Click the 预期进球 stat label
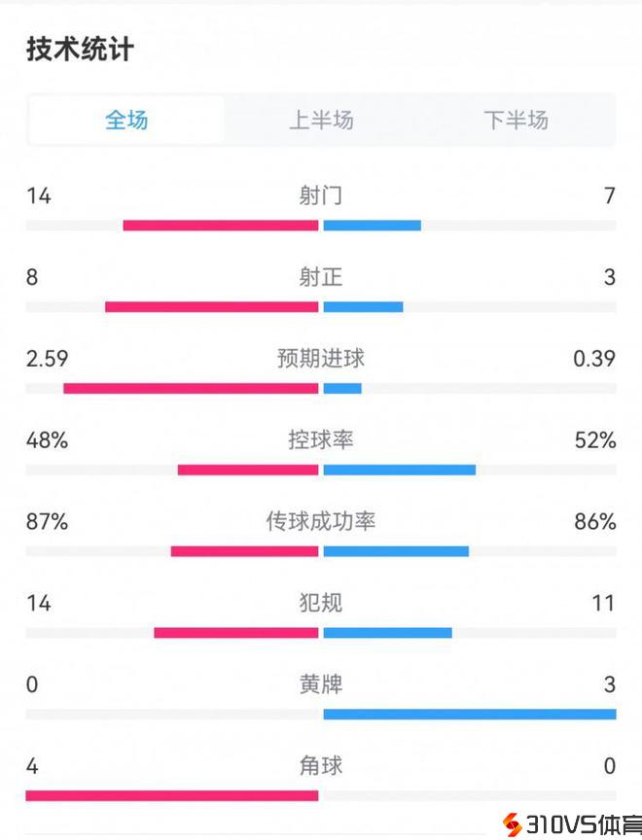The height and width of the screenshot is (840, 642). (x=321, y=359)
